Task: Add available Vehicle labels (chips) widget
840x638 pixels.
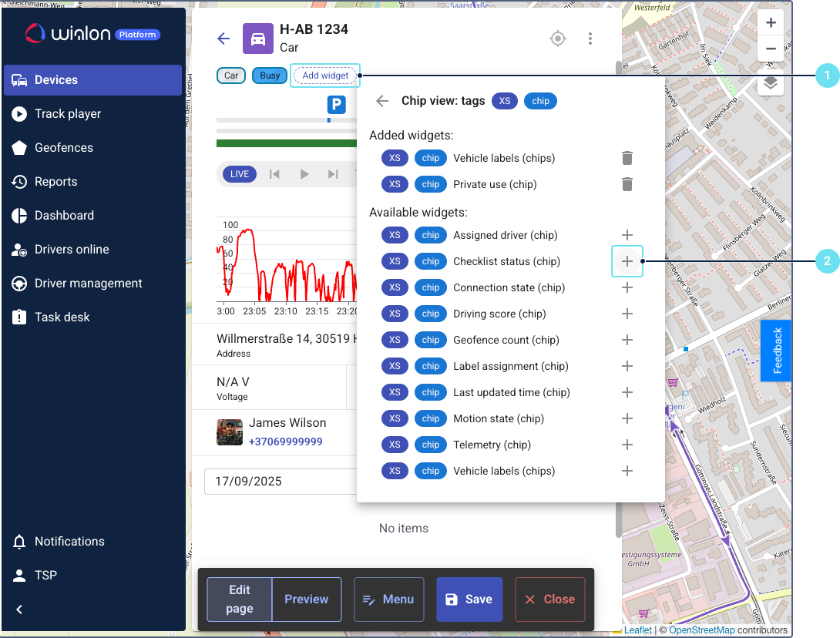Action: (627, 471)
